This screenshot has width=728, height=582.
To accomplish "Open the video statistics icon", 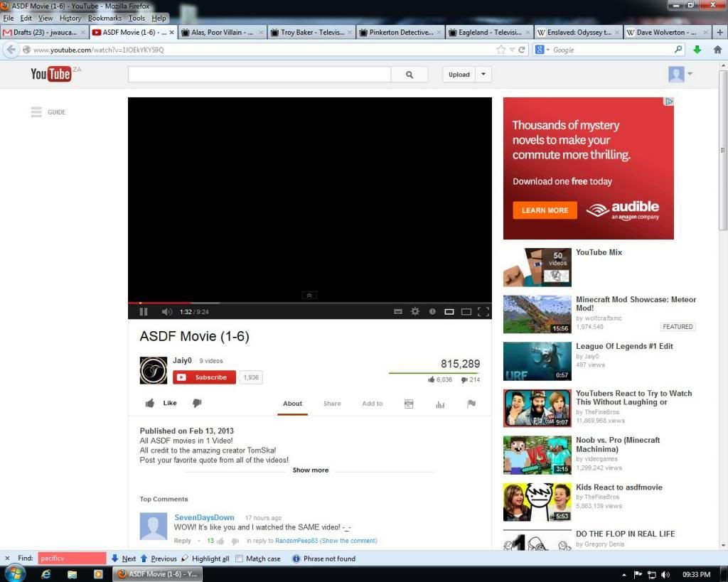I will (x=440, y=404).
